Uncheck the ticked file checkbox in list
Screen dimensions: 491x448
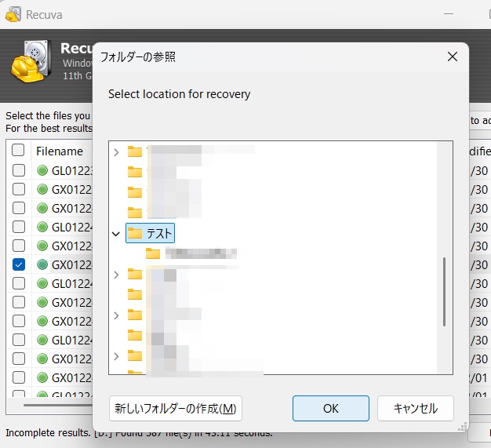18,265
